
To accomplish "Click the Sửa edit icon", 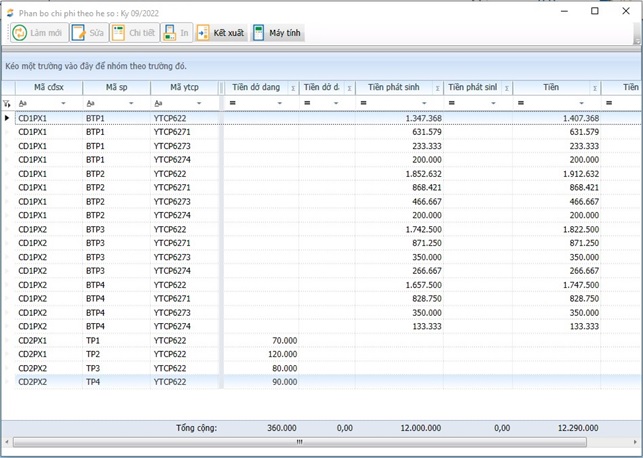I will pyautogui.click(x=76, y=33).
